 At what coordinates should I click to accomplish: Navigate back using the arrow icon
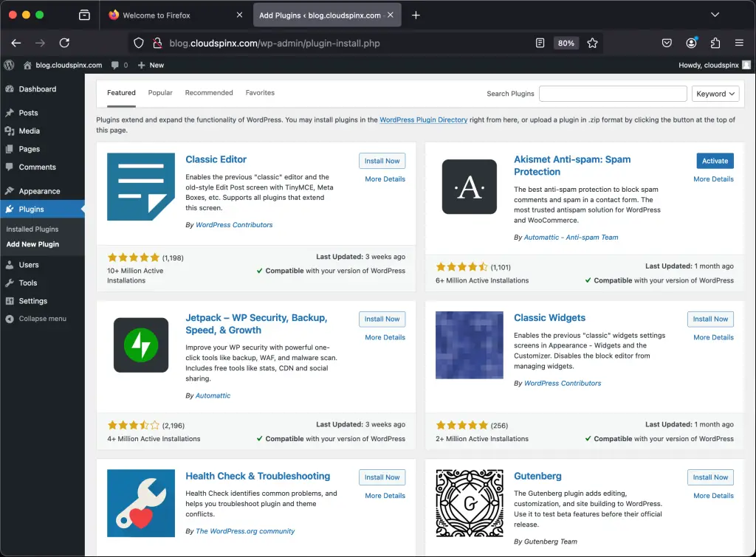pyautogui.click(x=16, y=43)
